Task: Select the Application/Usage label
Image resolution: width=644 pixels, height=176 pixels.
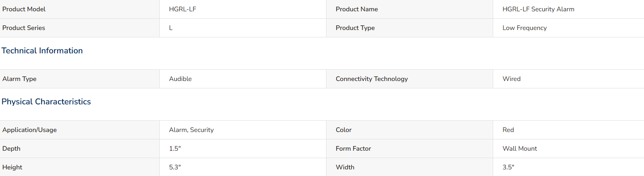Action: (x=30, y=130)
